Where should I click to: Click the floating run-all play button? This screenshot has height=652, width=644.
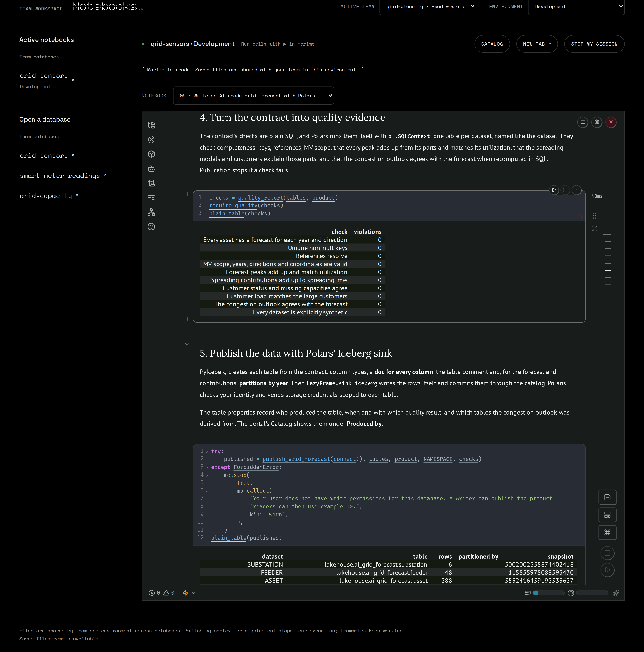607,570
